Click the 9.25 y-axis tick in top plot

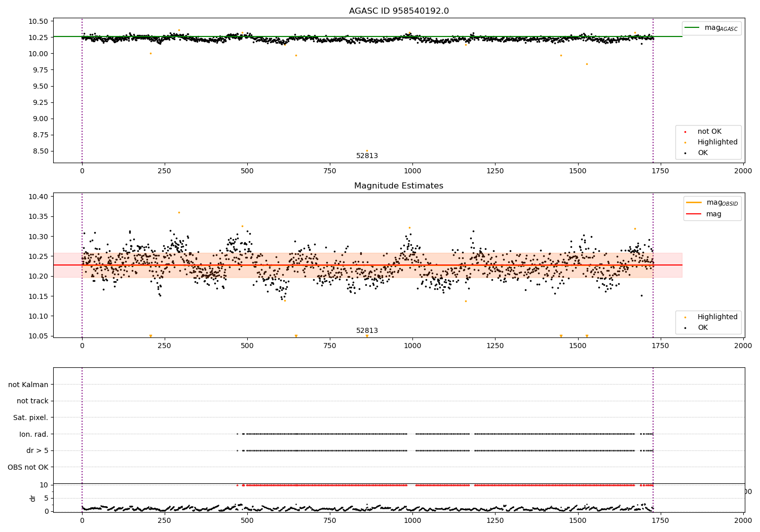pos(40,102)
